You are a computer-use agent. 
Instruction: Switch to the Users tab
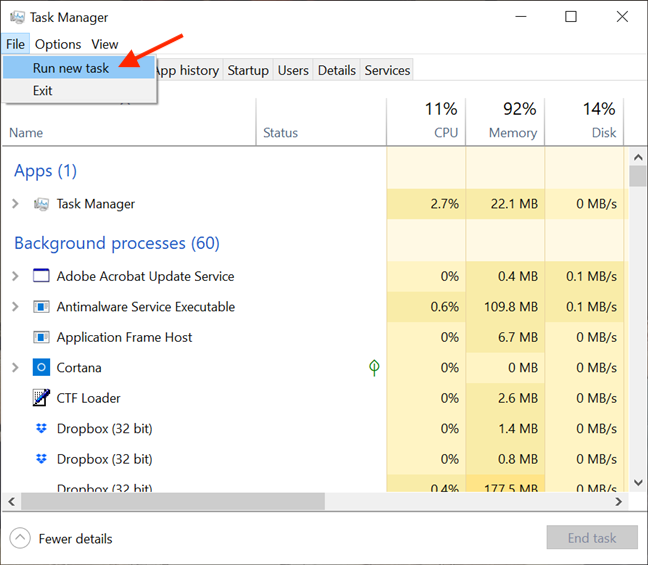click(x=293, y=70)
